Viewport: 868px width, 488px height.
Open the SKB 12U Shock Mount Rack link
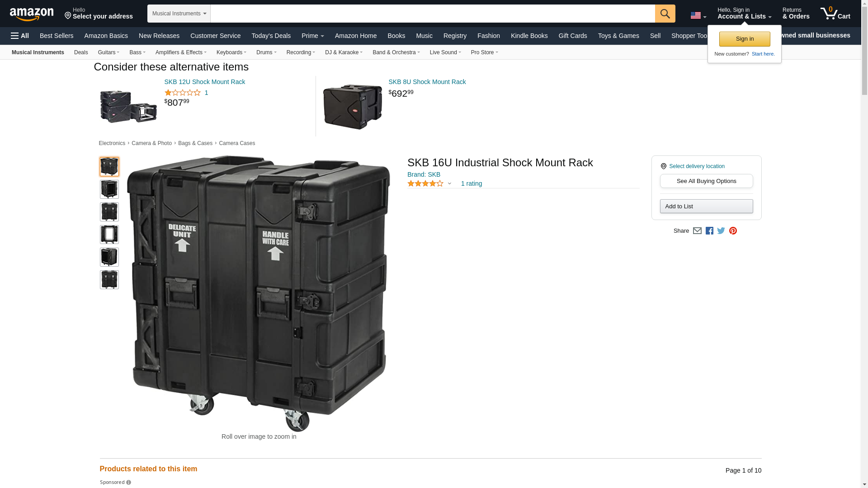[205, 82]
